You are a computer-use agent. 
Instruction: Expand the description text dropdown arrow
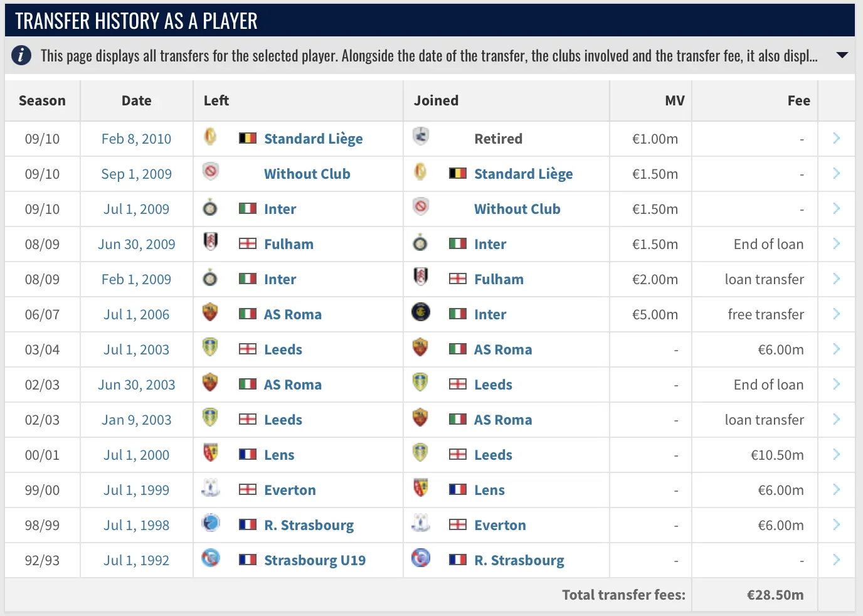click(842, 55)
